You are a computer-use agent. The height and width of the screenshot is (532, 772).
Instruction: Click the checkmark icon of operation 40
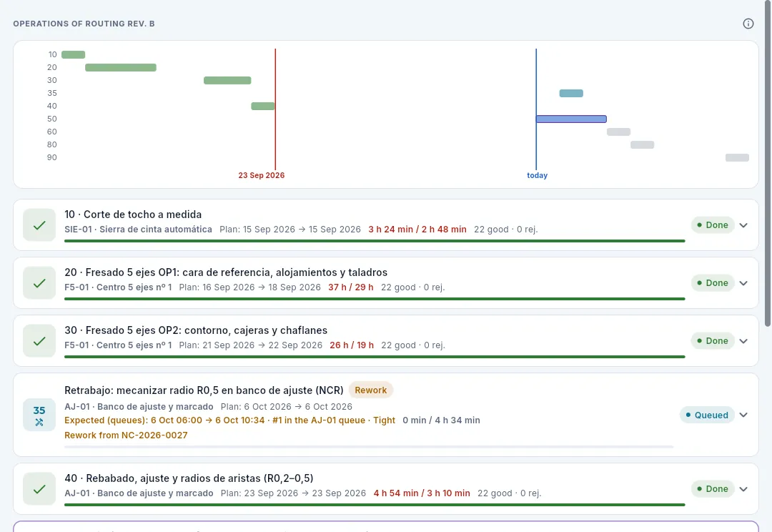point(39,489)
